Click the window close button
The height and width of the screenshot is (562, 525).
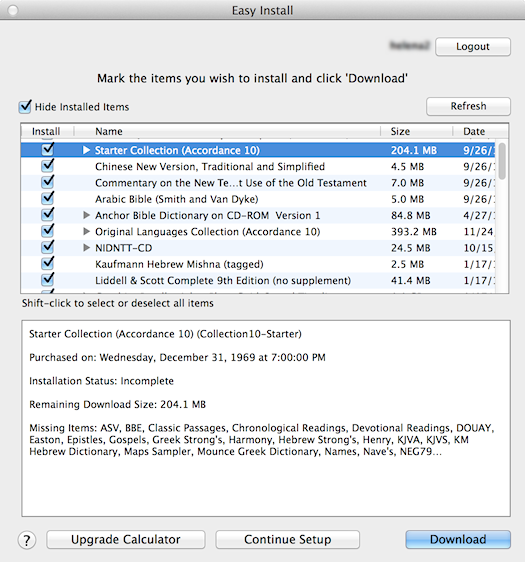coord(13,10)
